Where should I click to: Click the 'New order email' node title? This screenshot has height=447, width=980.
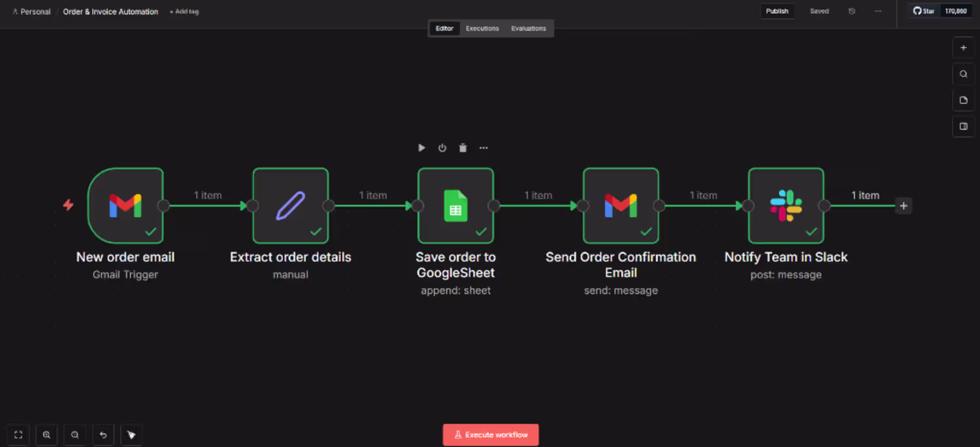click(x=125, y=257)
